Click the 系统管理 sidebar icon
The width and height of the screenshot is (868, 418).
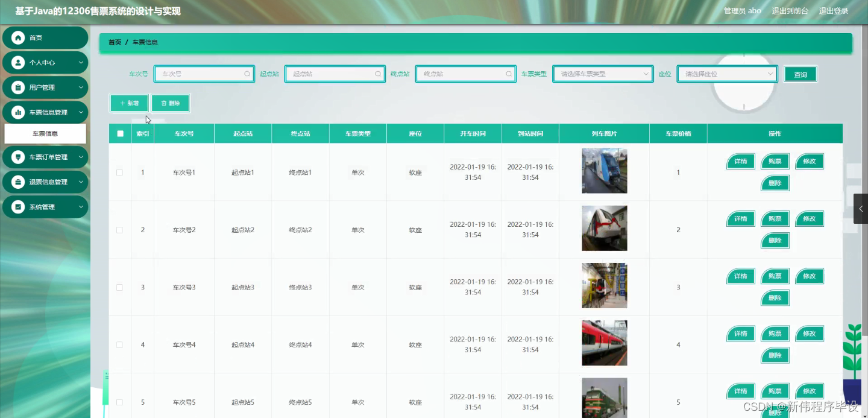(x=19, y=206)
